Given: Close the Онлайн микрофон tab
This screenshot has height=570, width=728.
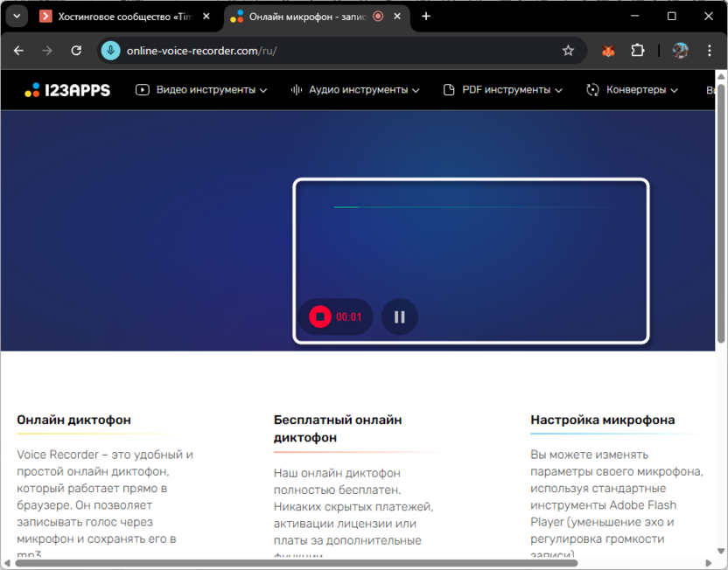Looking at the screenshot, I should coord(397,17).
